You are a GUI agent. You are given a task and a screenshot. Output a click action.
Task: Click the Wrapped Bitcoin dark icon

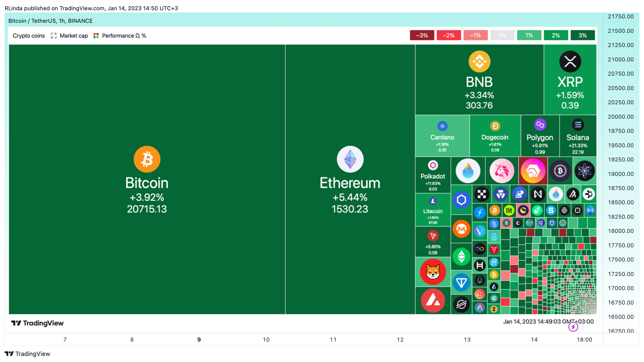pos(560,171)
